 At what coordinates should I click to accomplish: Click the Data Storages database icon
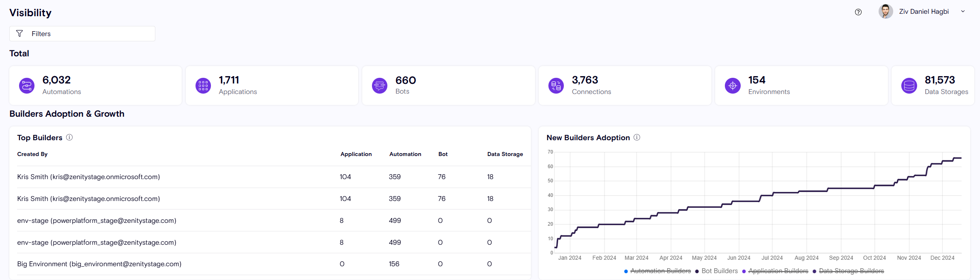pyautogui.click(x=909, y=85)
